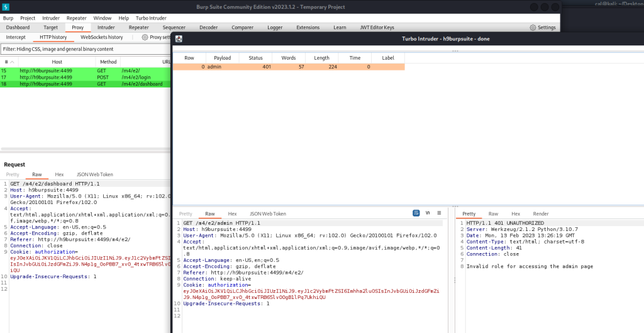Open Raw tab in Turbo Intruder response pane
Screen dimensions: 644x333
(493, 214)
